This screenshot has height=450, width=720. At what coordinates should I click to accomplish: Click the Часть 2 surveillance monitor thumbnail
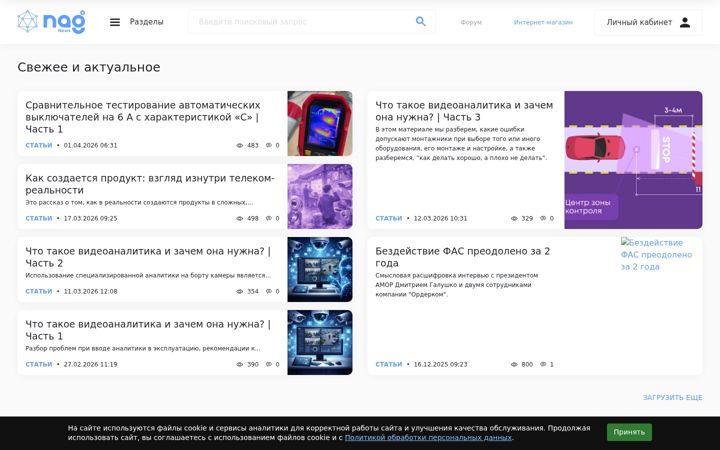pyautogui.click(x=320, y=270)
